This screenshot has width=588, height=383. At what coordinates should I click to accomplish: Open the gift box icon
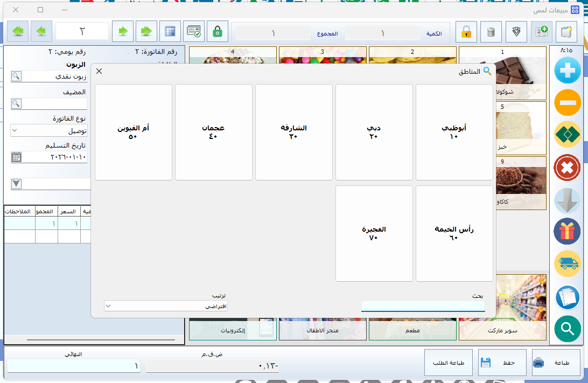(568, 232)
